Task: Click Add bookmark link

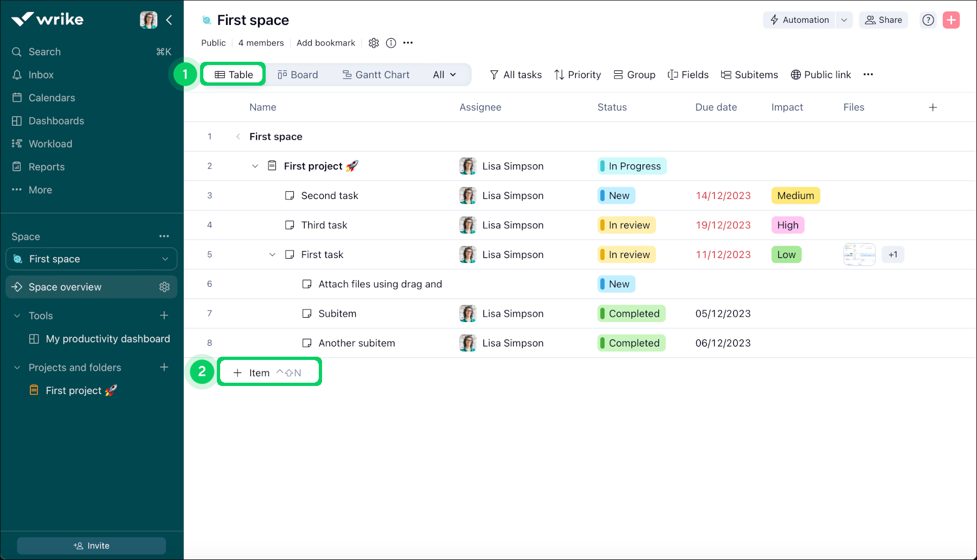Action: pos(325,43)
